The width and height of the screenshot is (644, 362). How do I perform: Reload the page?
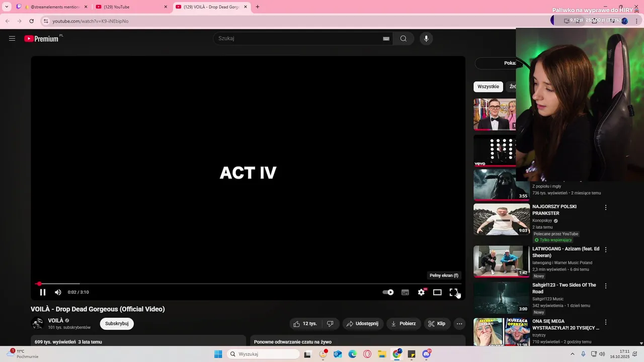[x=31, y=21]
